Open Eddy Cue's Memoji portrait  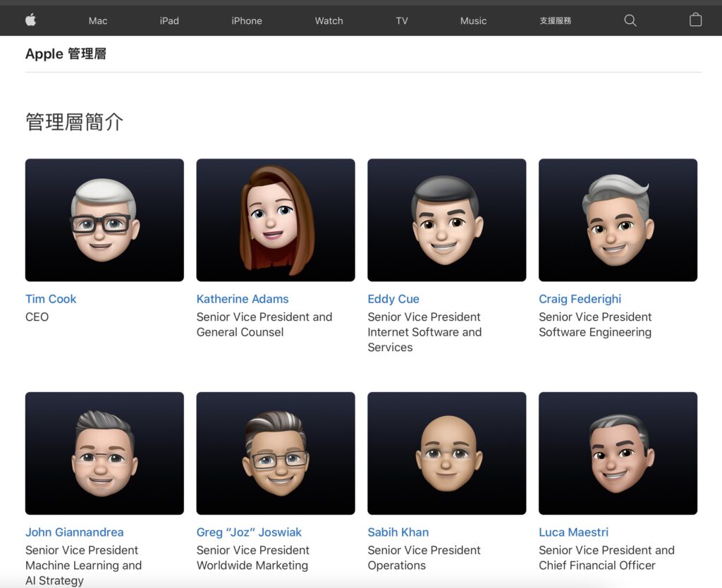[x=446, y=220]
